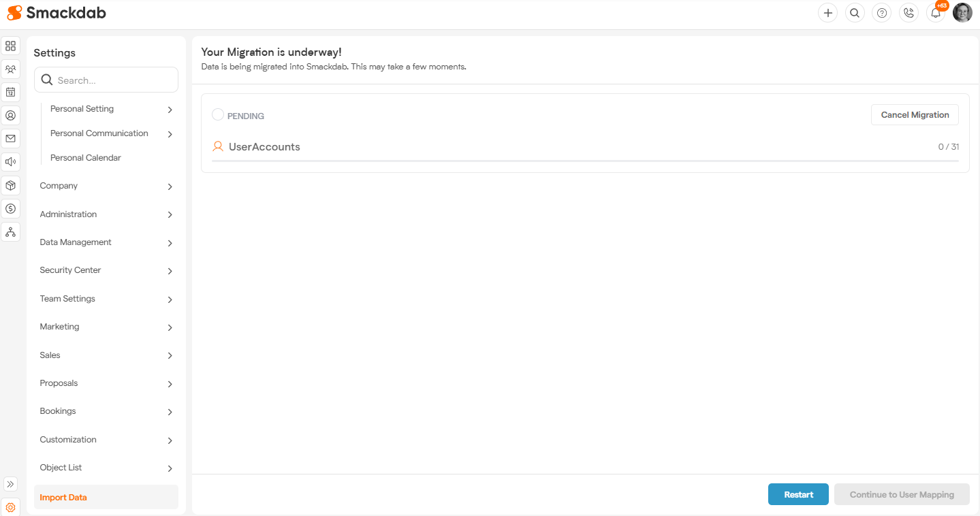Click the PENDING status circle
Viewport: 980px width, 516px height.
tap(218, 115)
